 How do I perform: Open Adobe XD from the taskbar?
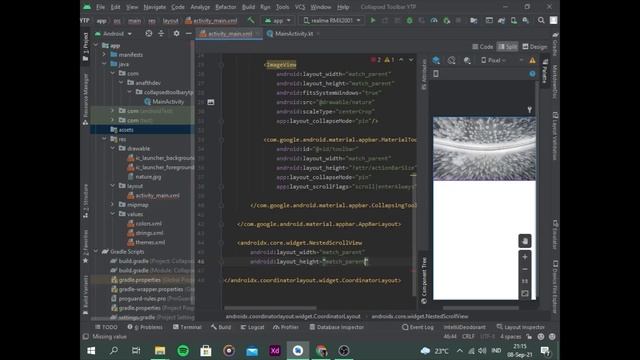coord(275,351)
